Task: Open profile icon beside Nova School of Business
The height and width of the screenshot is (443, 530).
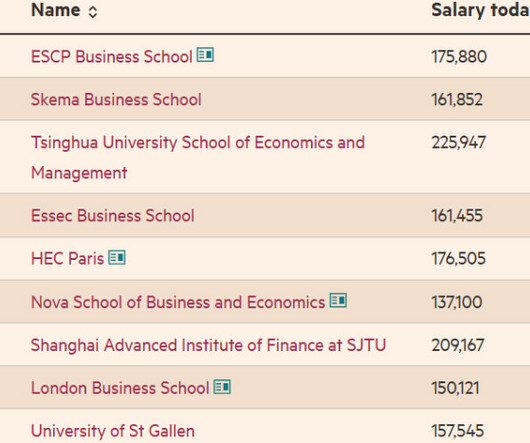Action: coord(338,300)
